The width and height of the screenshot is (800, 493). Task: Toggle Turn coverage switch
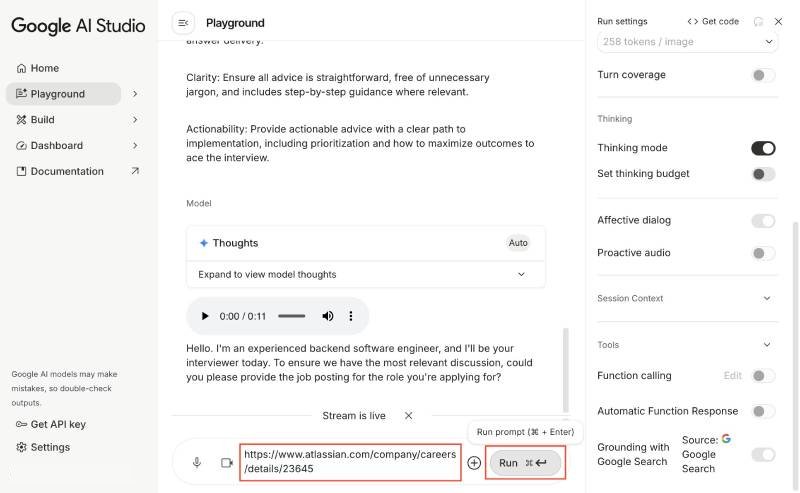click(763, 75)
